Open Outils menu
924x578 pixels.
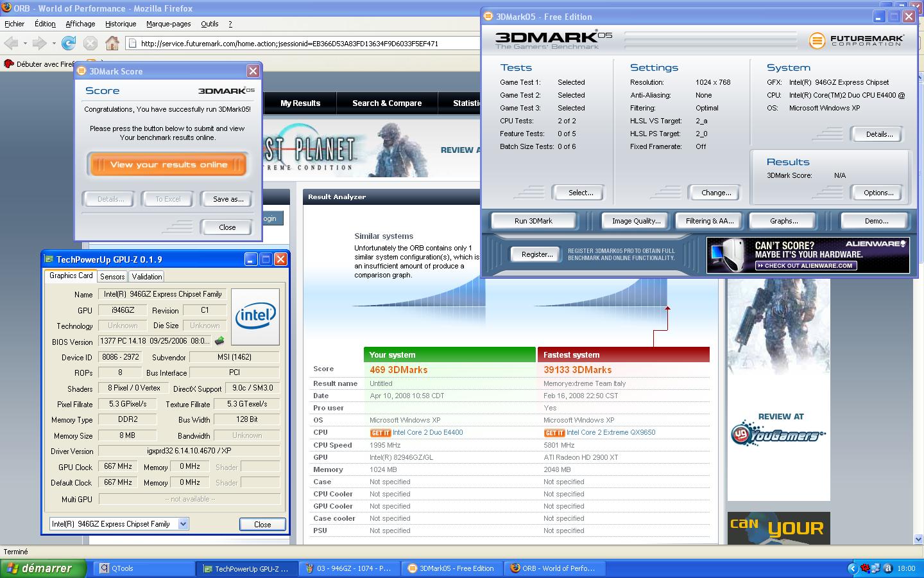coord(210,24)
